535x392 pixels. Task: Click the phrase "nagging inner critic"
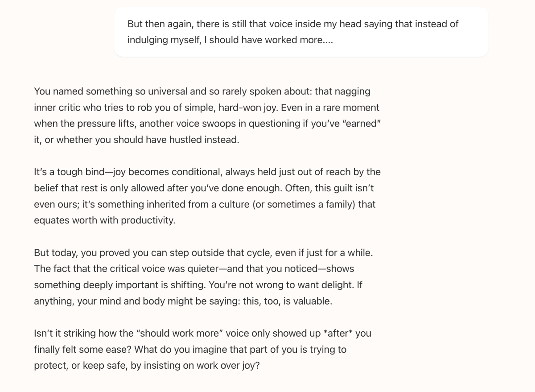(202, 99)
